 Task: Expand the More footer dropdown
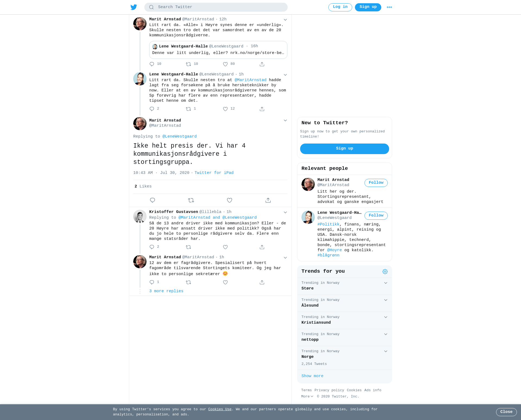click(307, 396)
